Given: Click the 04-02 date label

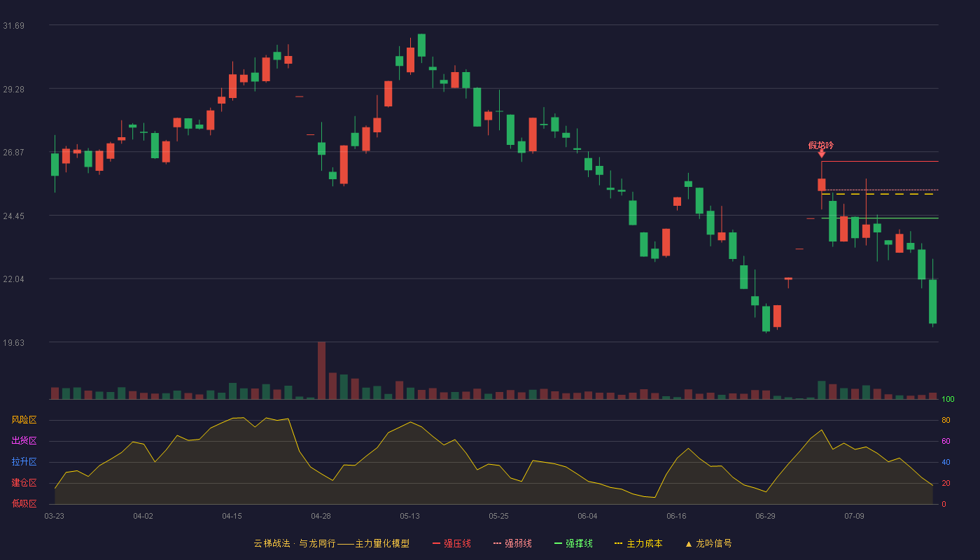Looking at the screenshot, I should 143,516.
